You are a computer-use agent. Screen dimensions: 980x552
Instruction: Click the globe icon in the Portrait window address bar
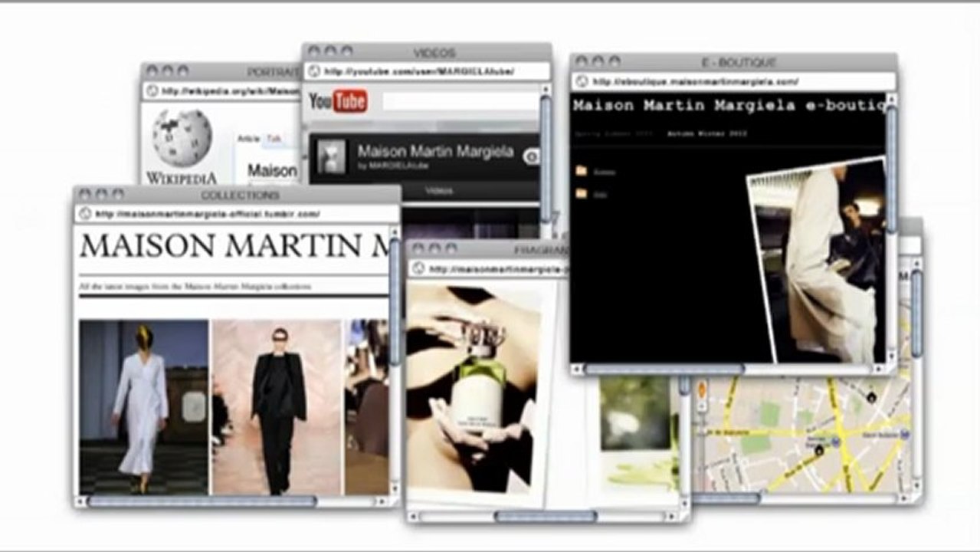point(152,90)
